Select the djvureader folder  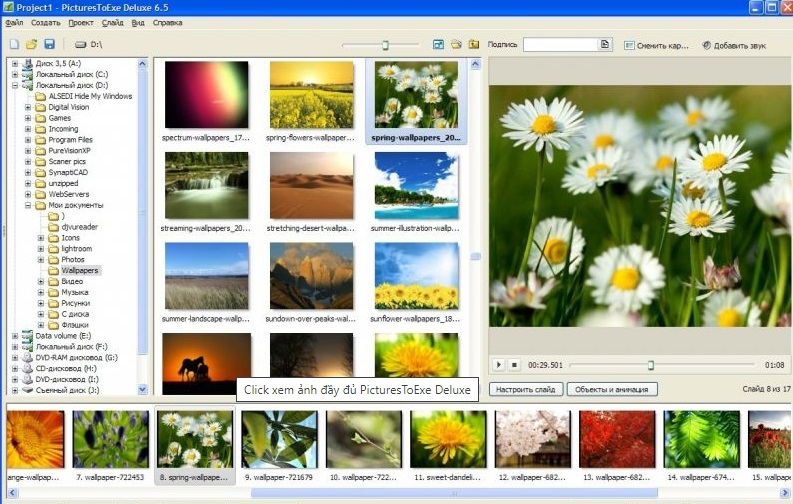(x=79, y=227)
